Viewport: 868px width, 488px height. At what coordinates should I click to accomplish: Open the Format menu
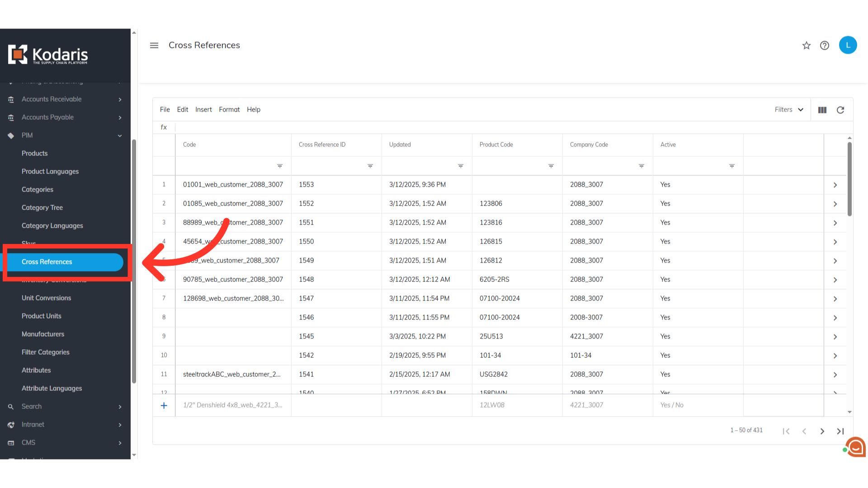tap(229, 110)
